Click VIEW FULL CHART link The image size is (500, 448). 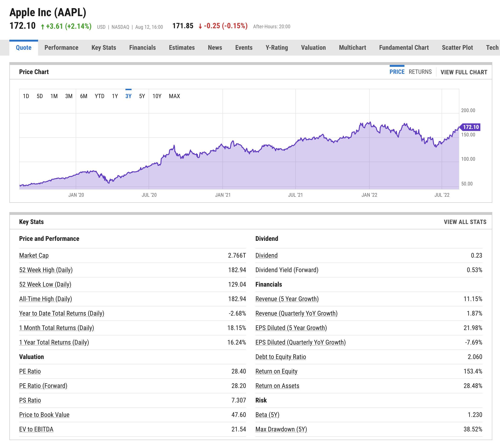click(464, 72)
